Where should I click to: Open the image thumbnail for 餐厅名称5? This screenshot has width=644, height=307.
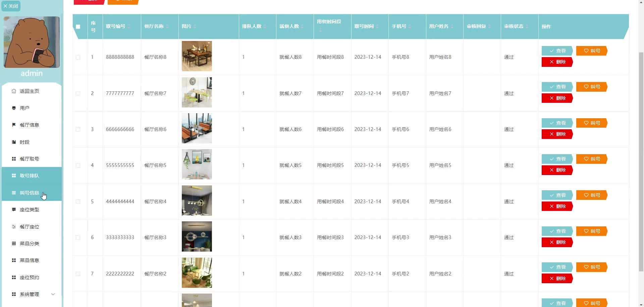[x=197, y=164]
